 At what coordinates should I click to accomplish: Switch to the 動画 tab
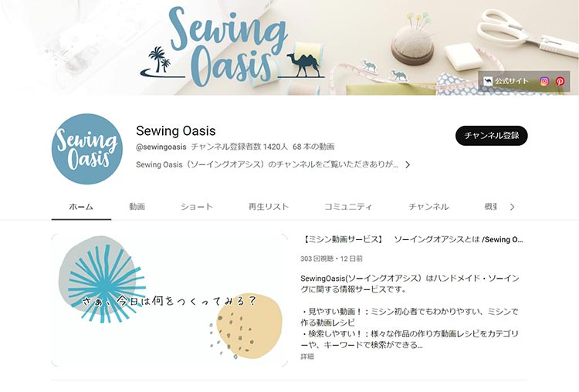[137, 207]
